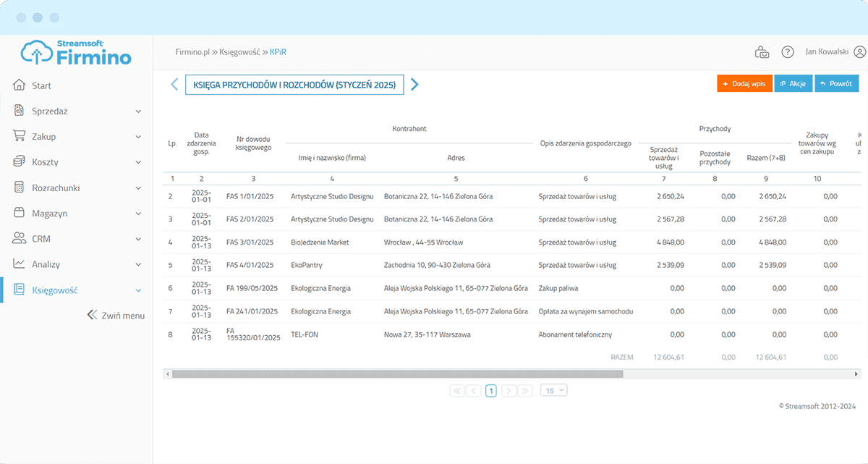The width and height of the screenshot is (868, 464).
Task: Click the BioJedzenie Market contractor cell
Action: (320, 242)
